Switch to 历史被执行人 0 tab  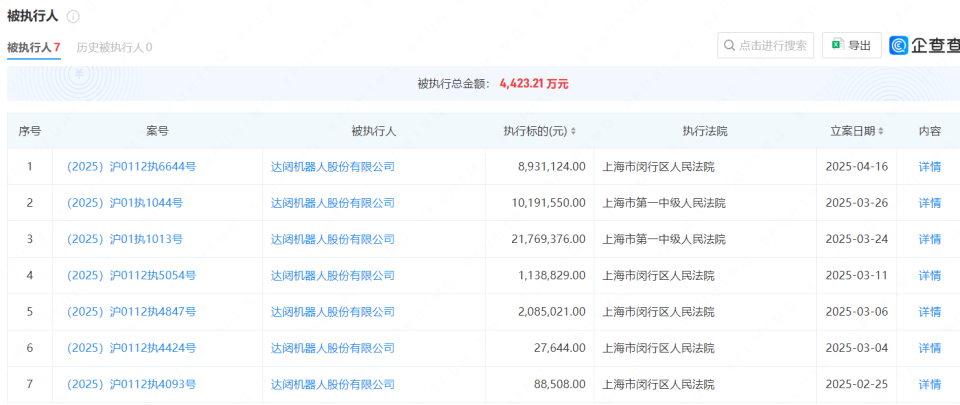[x=114, y=47]
